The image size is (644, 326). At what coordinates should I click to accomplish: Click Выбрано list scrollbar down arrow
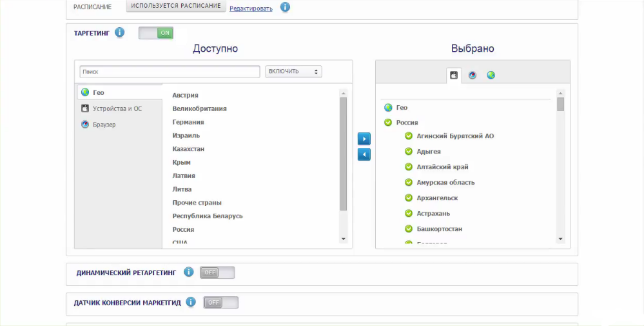tap(561, 239)
